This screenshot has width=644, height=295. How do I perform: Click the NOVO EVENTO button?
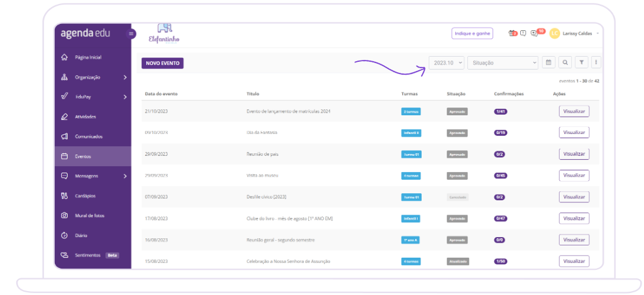pyautogui.click(x=162, y=63)
